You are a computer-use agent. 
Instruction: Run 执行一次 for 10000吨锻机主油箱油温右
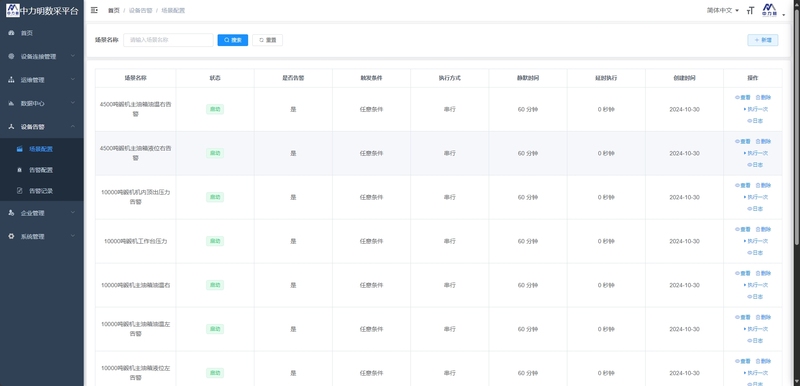pos(756,285)
